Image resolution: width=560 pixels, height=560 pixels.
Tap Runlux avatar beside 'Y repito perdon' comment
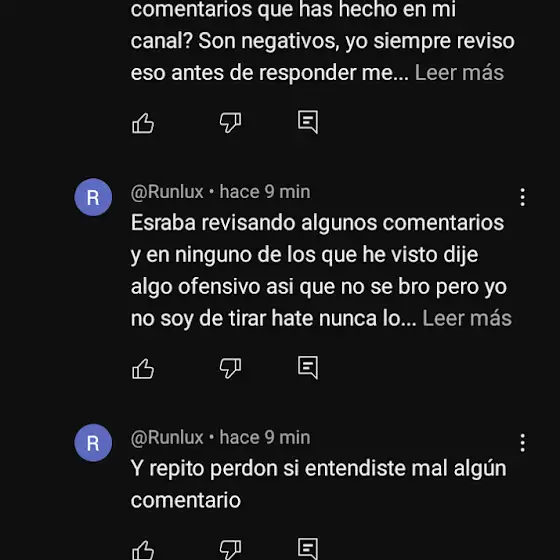click(93, 443)
